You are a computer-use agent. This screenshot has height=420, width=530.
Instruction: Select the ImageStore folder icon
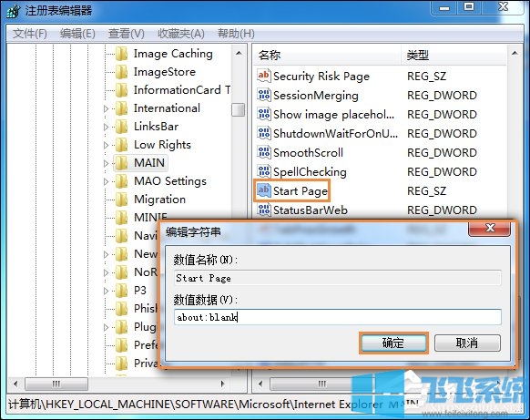(121, 72)
